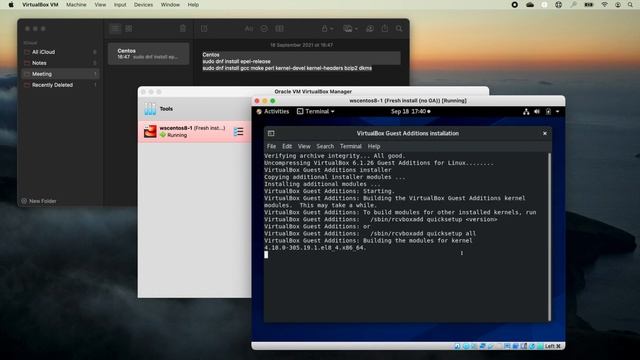Open the terminal window's File menu
Viewport: 640px width, 360px height.
tap(271, 146)
